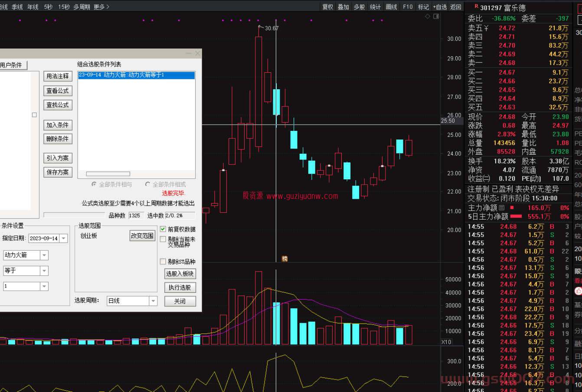Toggle the 前复权数据 checkbox
Screen dimensions: 582x392
click(163, 229)
